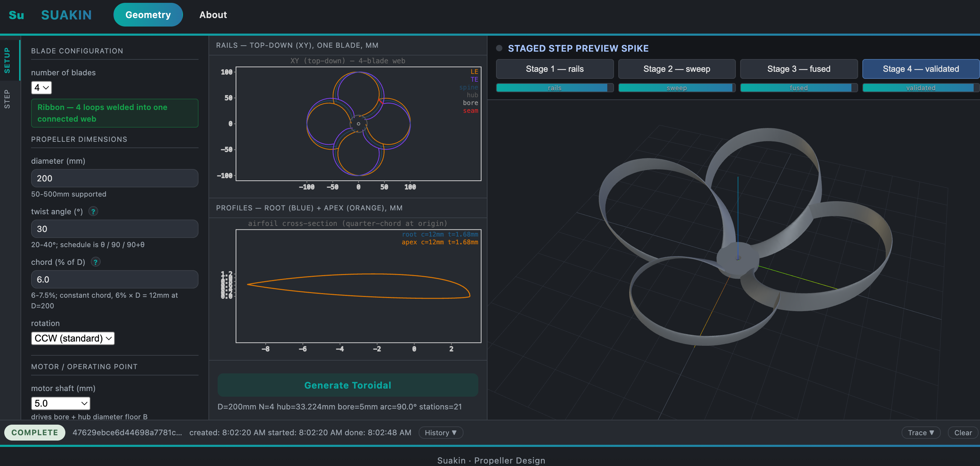Open the twist angle help icon
The height and width of the screenshot is (466, 980).
93,211
